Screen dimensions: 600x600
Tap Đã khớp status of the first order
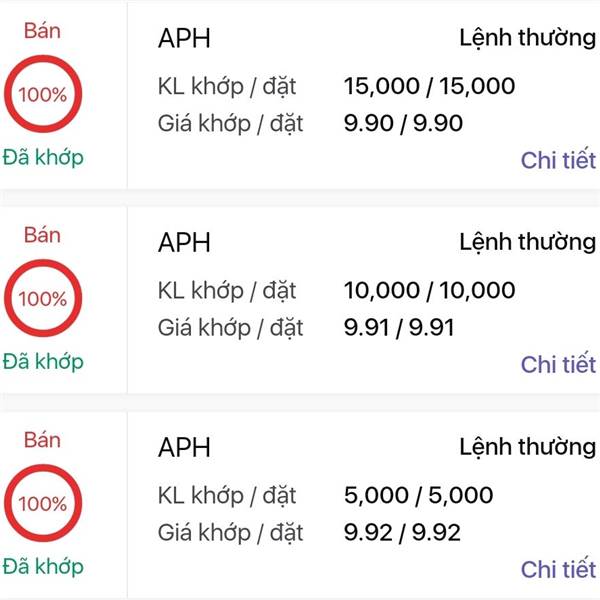click(x=43, y=157)
